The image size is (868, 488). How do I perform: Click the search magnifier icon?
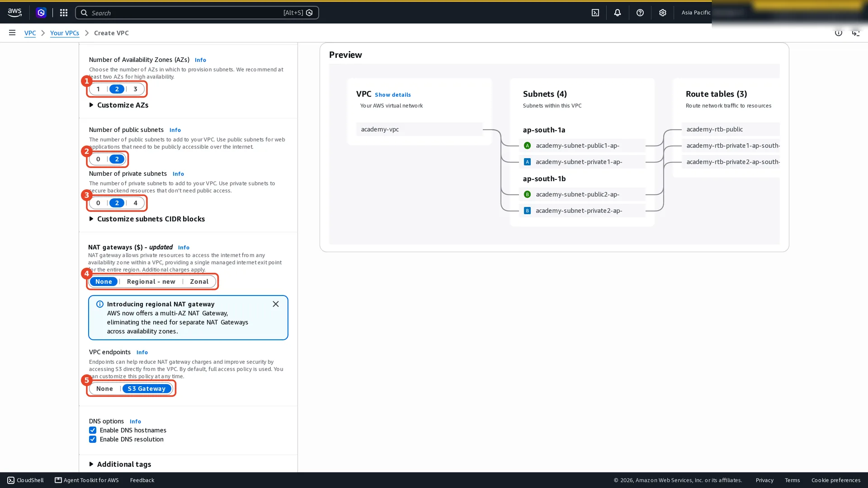pyautogui.click(x=84, y=13)
